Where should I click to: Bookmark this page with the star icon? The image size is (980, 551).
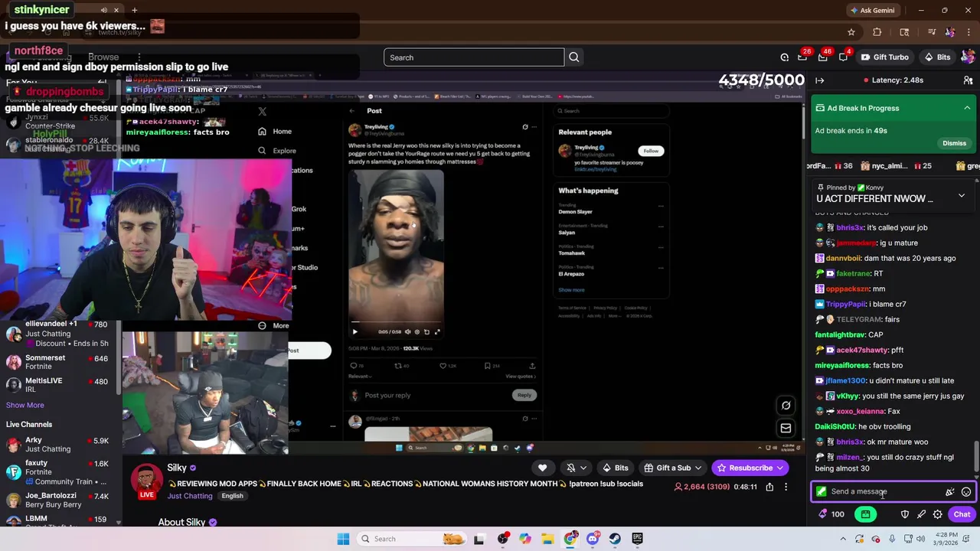click(x=851, y=32)
